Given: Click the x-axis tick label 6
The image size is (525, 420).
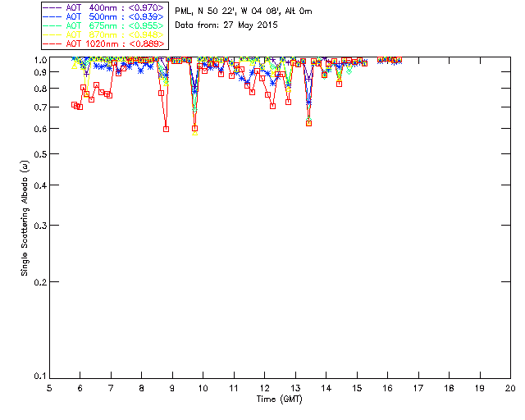Looking at the screenshot, I should pos(80,388).
